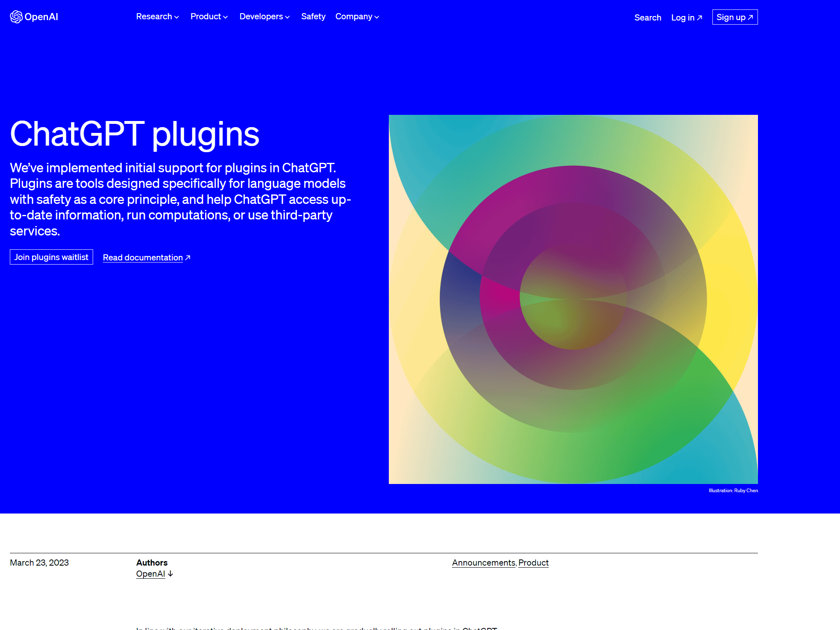Click the March 23, 2023 date

pyautogui.click(x=39, y=563)
